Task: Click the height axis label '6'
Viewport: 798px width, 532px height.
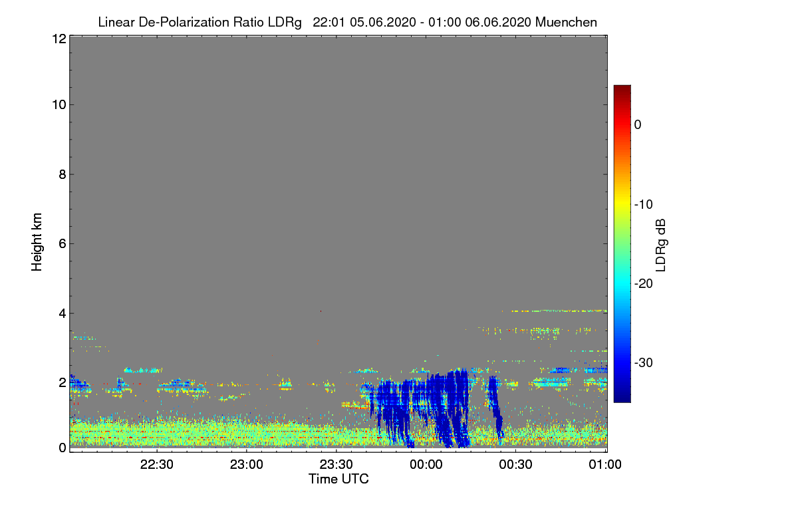Action: point(62,243)
